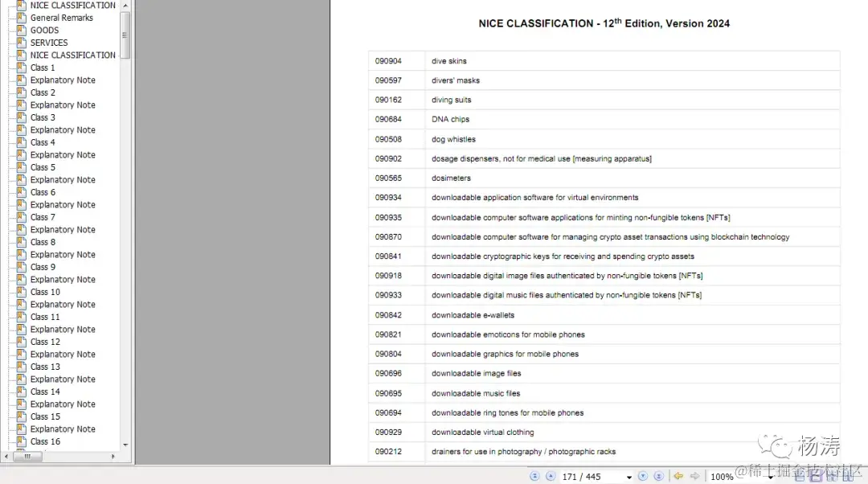This screenshot has width=868, height=484.
Task: Open the Class 14 bookmark
Action: click(45, 392)
